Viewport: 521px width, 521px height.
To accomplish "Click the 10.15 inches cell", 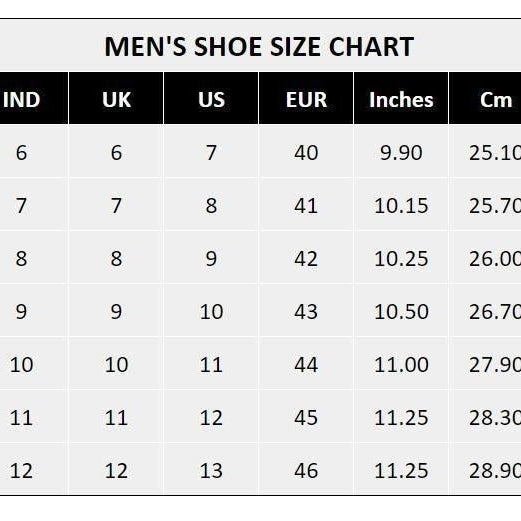I will pyautogui.click(x=401, y=205).
